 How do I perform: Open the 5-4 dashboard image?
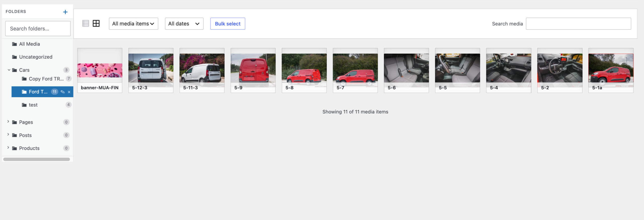509,70
